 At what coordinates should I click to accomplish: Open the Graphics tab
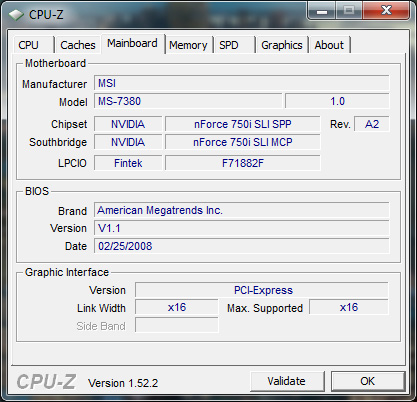(x=282, y=45)
